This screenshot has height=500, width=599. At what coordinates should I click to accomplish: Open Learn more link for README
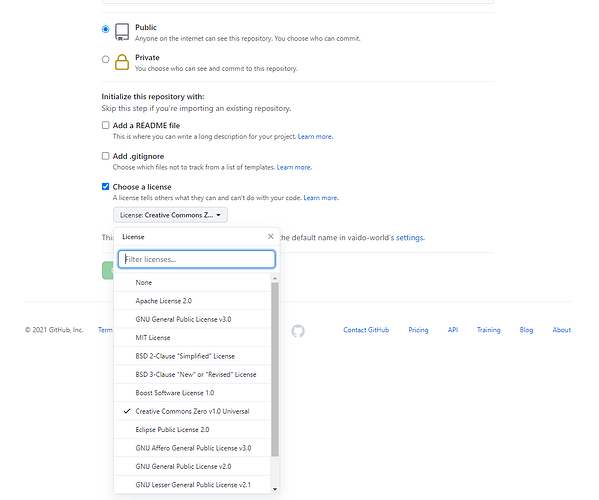pos(315,137)
